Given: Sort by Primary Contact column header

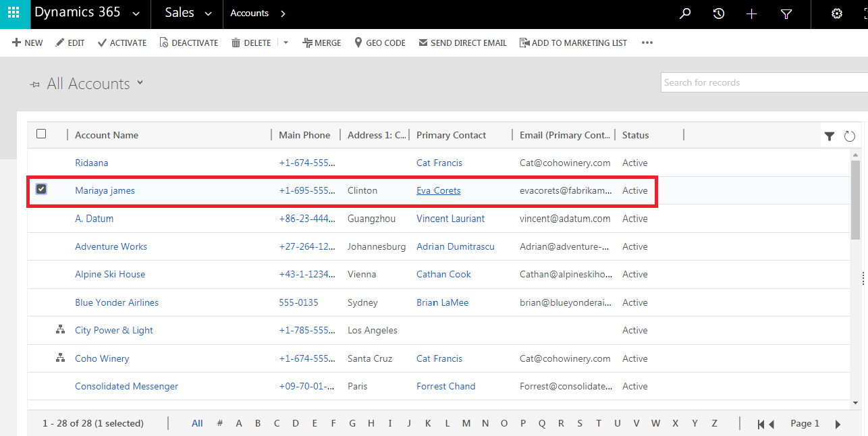Looking at the screenshot, I should 451,135.
